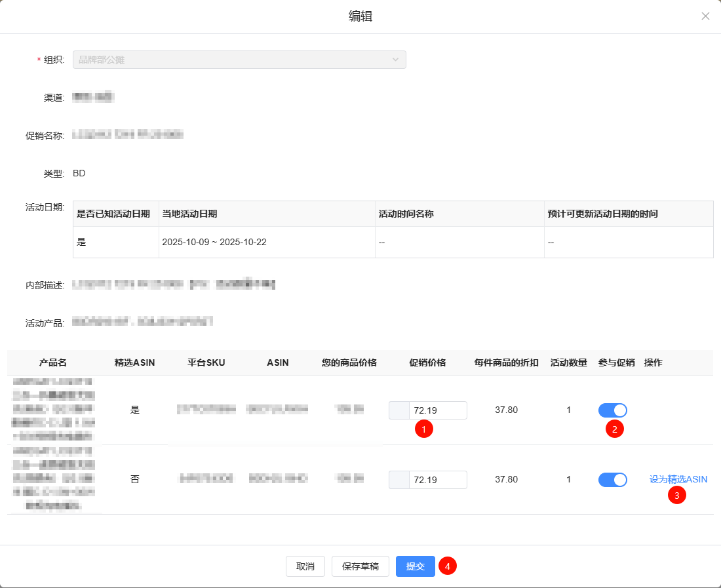Submit the form with 提交 button
This screenshot has height=588, width=721.
[416, 566]
